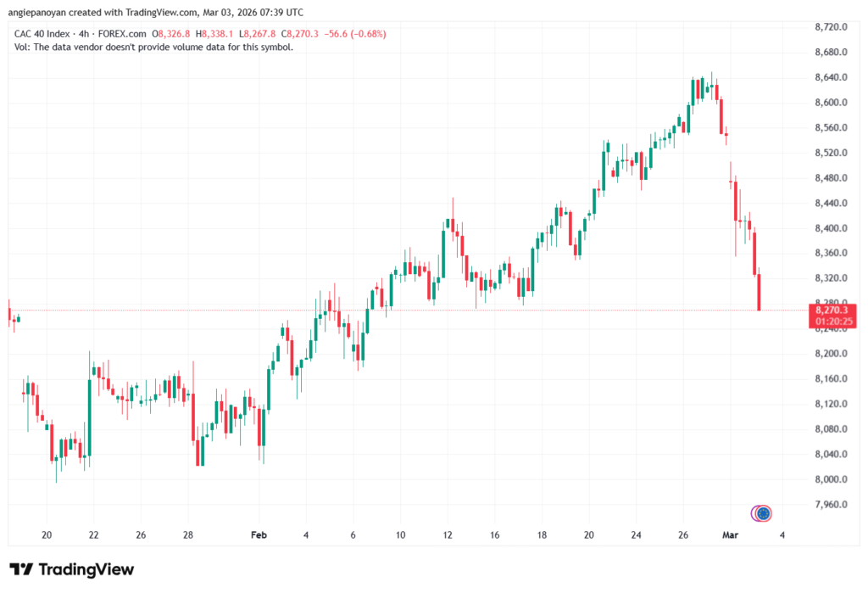Image resolution: width=868 pixels, height=593 pixels.
Task: Click date 20 left of 22 on time axis
Action: point(47,535)
